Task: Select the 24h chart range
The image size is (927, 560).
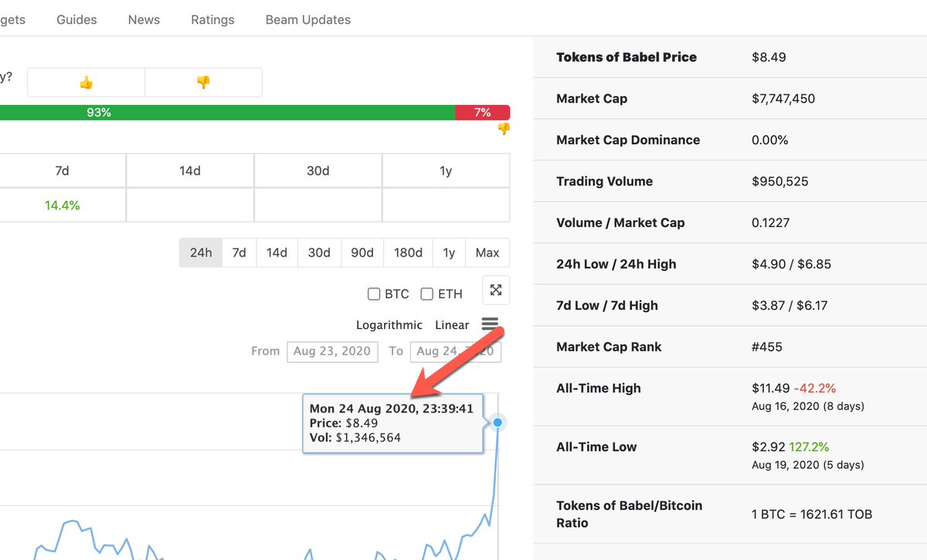Action: pyautogui.click(x=201, y=253)
